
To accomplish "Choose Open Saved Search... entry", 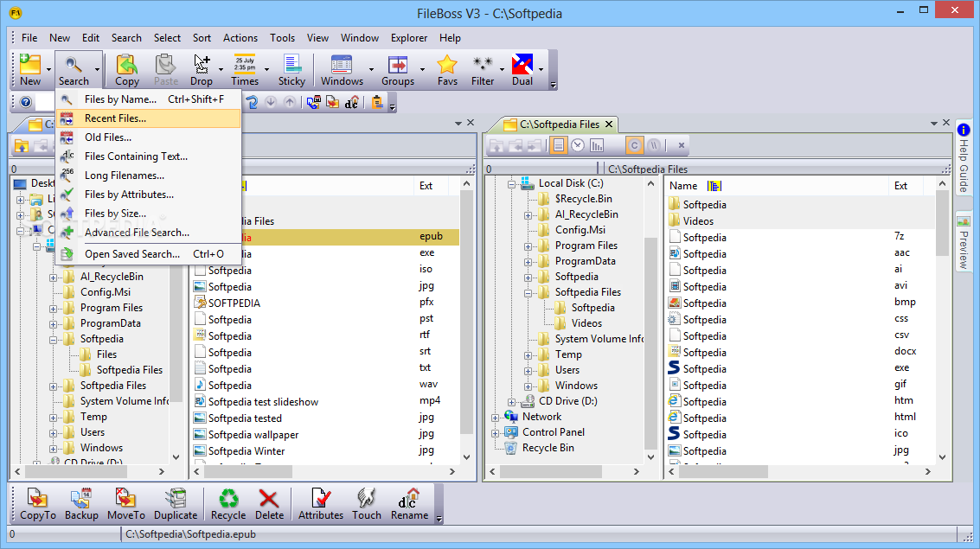I will (149, 254).
